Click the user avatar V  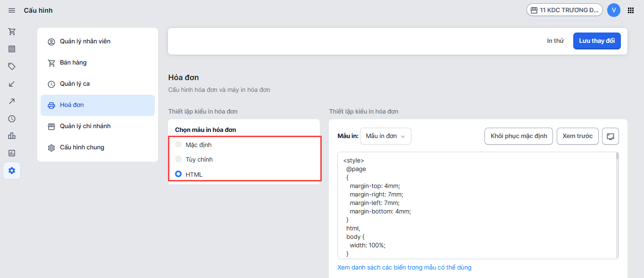tap(614, 10)
